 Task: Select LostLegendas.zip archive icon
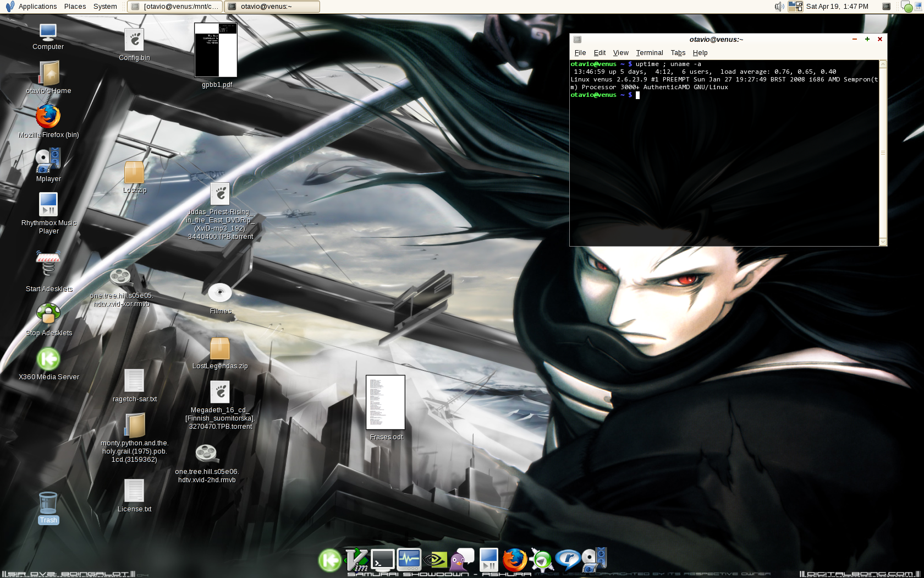pyautogui.click(x=220, y=348)
